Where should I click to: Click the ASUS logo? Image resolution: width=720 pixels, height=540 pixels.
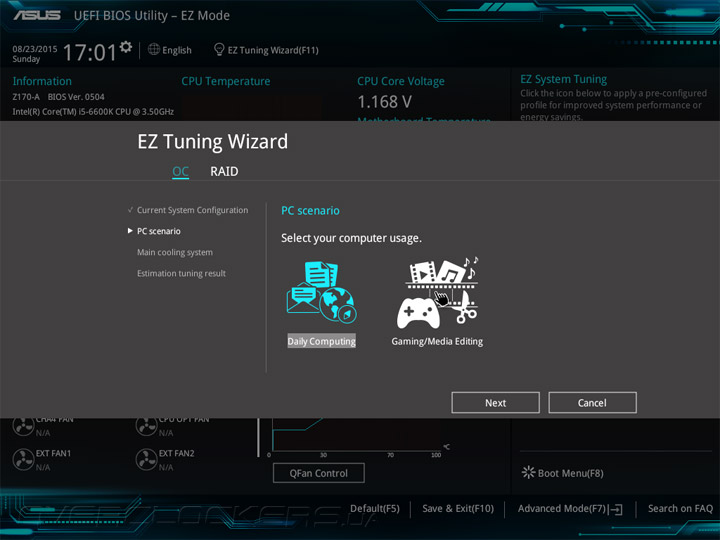(37, 15)
